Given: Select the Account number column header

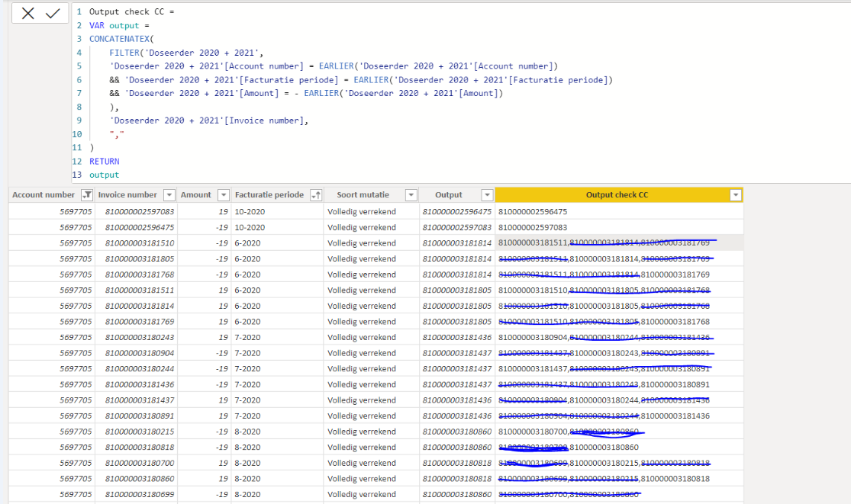Looking at the screenshot, I should coord(44,195).
